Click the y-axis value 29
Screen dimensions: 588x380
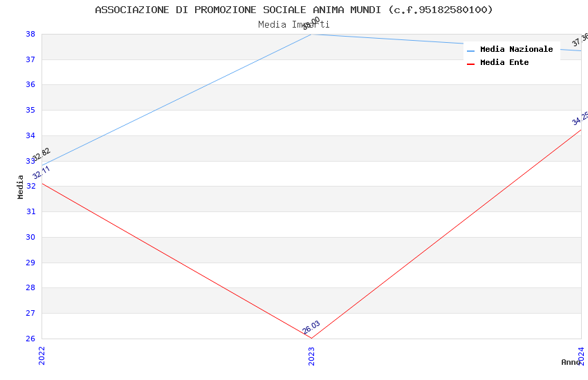[x=30, y=263]
